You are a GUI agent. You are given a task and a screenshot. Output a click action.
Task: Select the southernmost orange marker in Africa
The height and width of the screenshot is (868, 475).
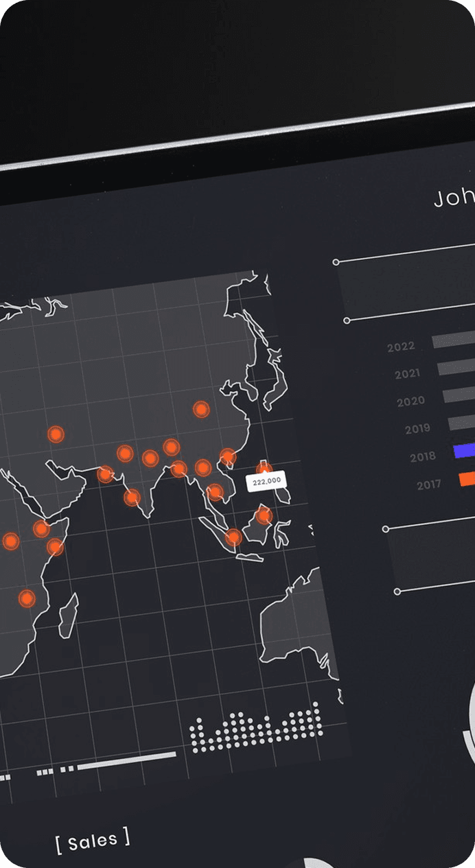[27, 598]
